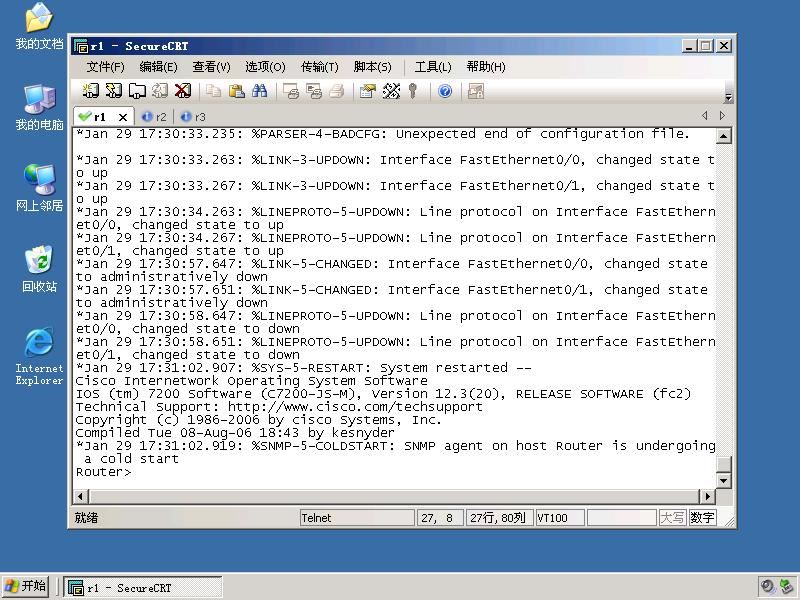Click the tab scroll right arrow
Viewport: 800px width, 600px height.
coord(722,116)
